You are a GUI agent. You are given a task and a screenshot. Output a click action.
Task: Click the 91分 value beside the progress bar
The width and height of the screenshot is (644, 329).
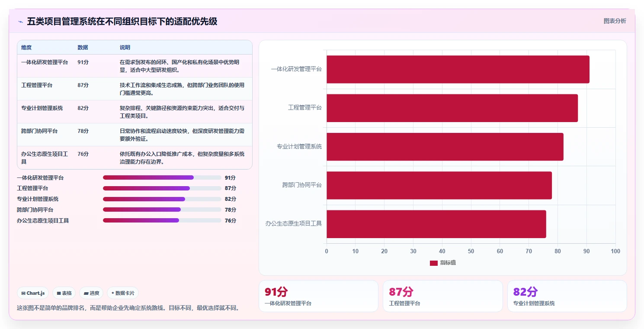click(231, 178)
